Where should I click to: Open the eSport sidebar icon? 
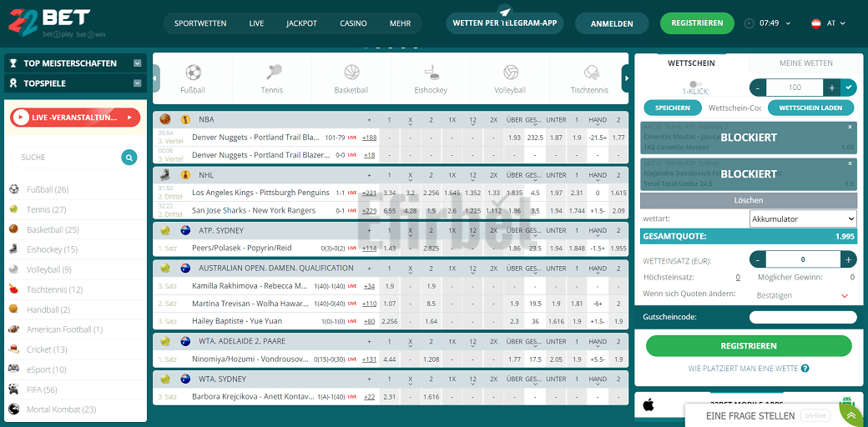pyautogui.click(x=14, y=369)
